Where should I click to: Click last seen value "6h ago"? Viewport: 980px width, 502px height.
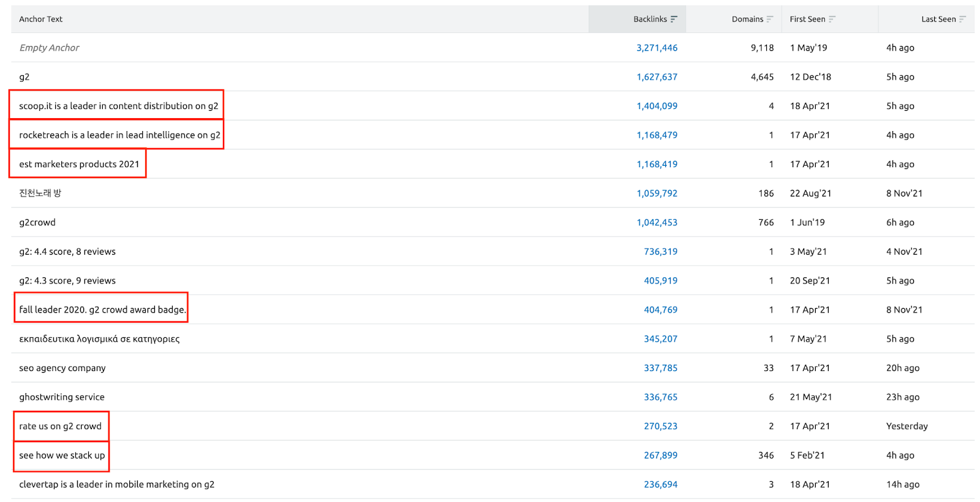click(x=900, y=222)
